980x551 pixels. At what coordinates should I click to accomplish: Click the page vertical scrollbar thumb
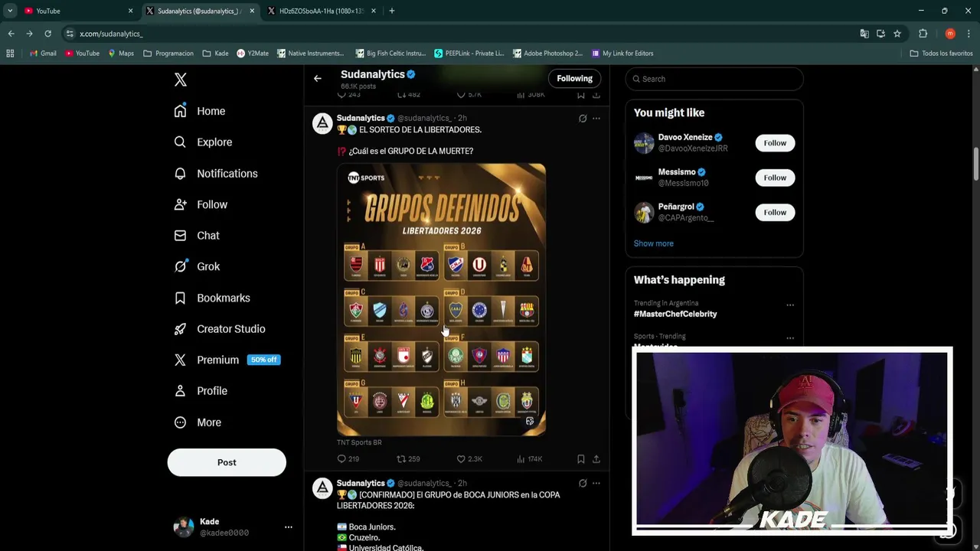976,165
